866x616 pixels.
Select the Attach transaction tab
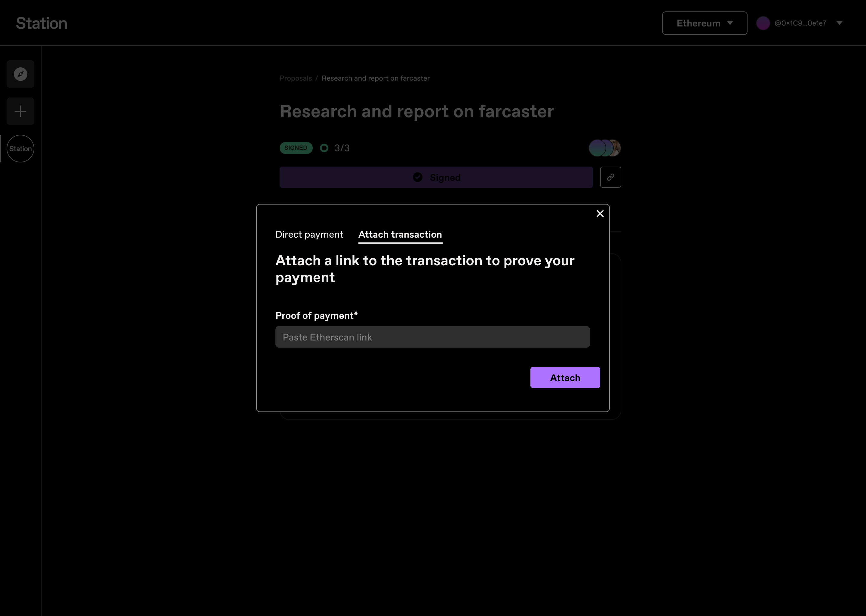pyautogui.click(x=400, y=234)
